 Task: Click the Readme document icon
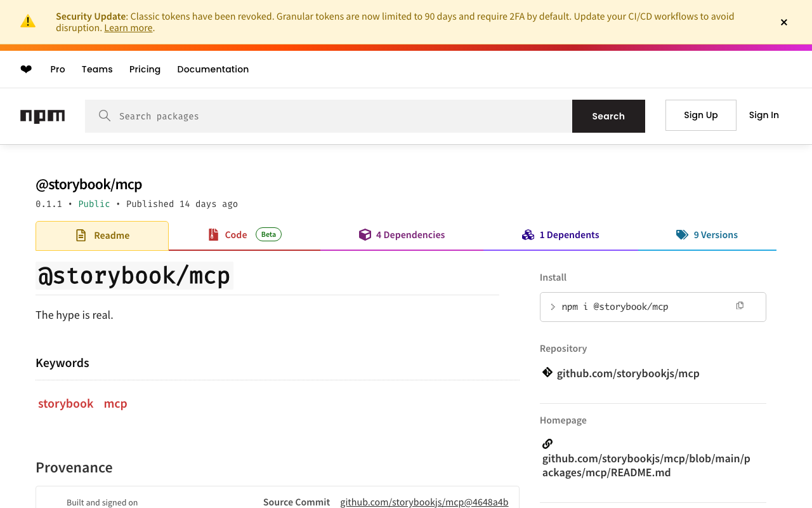coord(81,236)
